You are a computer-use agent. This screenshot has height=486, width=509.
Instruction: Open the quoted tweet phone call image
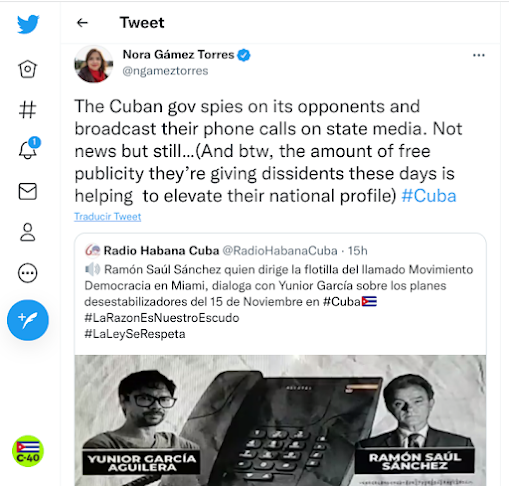pos(280,420)
